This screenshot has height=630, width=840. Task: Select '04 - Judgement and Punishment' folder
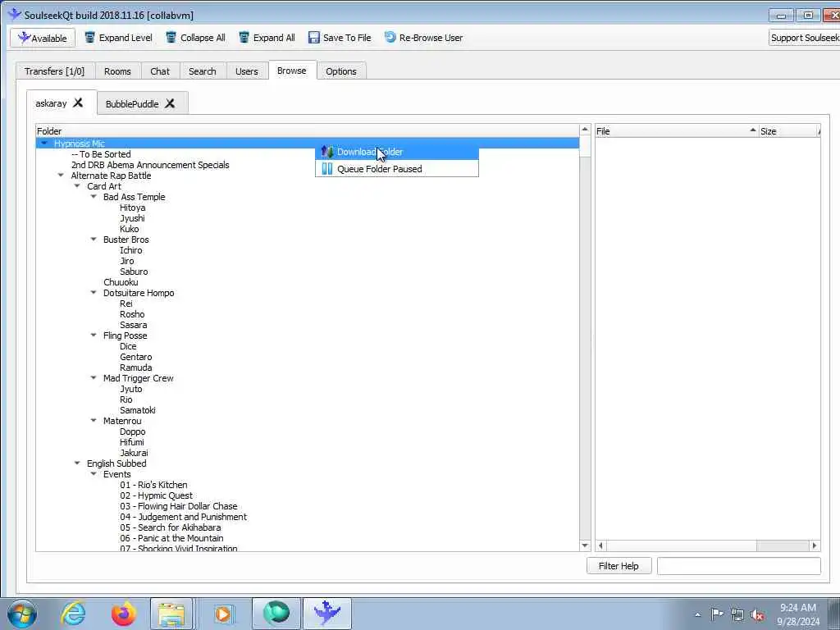tap(183, 517)
